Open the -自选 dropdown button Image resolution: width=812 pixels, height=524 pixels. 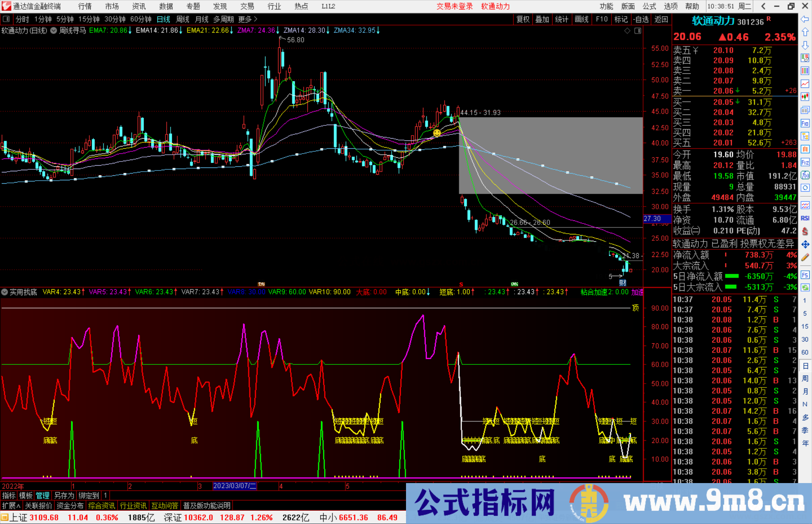coord(641,19)
